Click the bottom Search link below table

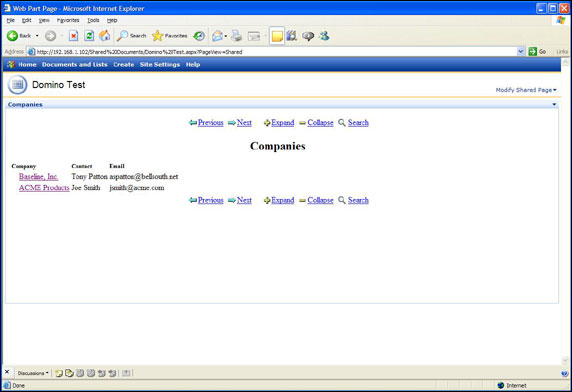coord(358,200)
